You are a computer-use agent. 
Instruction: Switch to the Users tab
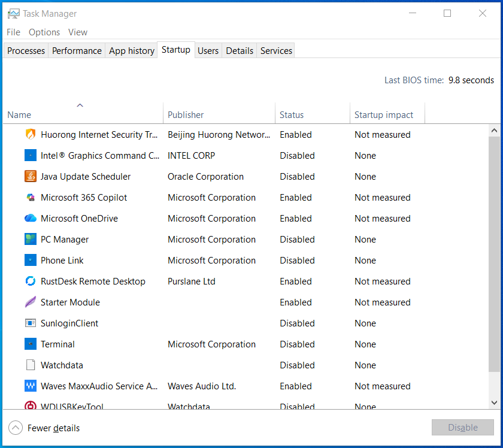(x=208, y=51)
